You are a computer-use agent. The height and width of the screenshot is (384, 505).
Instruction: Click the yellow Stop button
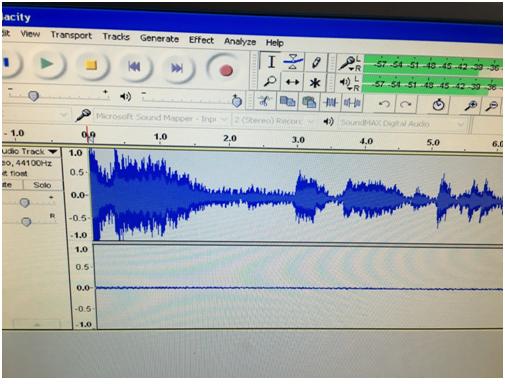[x=91, y=65]
